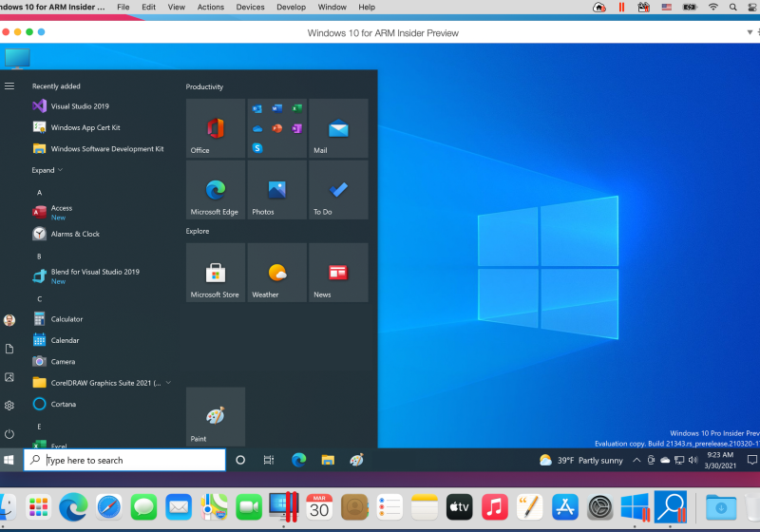Image resolution: width=760 pixels, height=532 pixels.
Task: Open Pictures from Start sidebar
Action: coord(9,377)
